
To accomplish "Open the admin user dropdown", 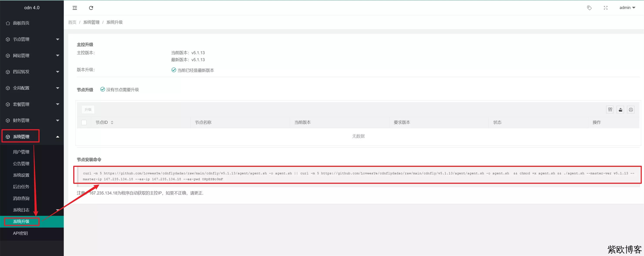I will [x=627, y=8].
